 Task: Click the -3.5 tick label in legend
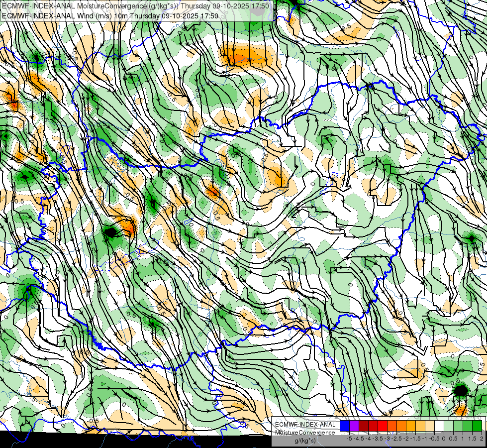point(378,439)
